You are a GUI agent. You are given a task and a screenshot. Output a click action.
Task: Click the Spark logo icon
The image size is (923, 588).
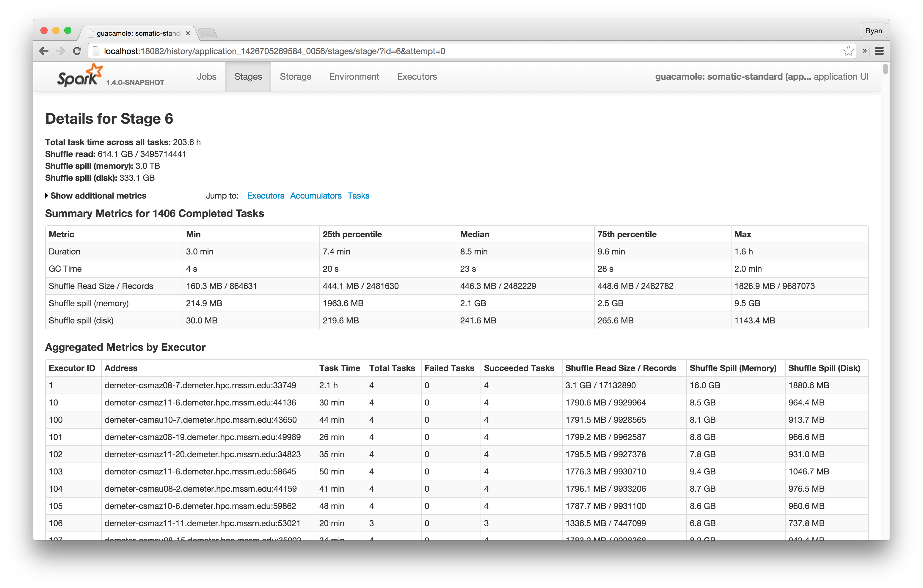coord(80,76)
